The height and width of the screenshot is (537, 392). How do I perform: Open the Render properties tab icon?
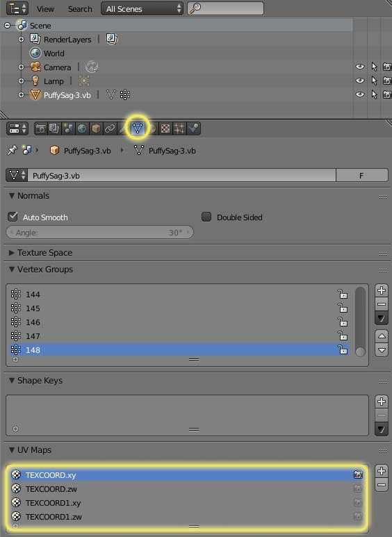coord(40,129)
